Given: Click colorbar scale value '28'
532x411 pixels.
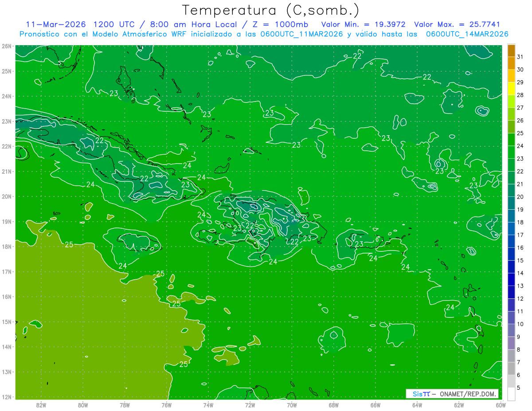Looking at the screenshot, I should pyautogui.click(x=520, y=95).
